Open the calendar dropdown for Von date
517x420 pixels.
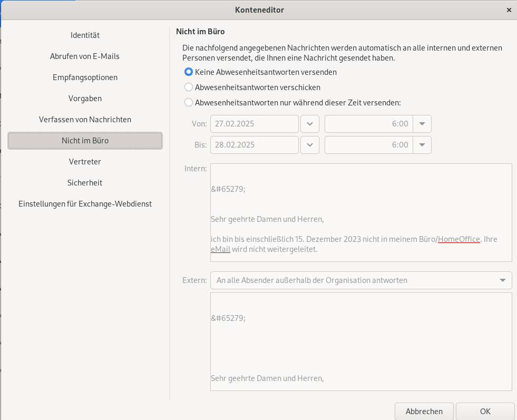pyautogui.click(x=310, y=124)
